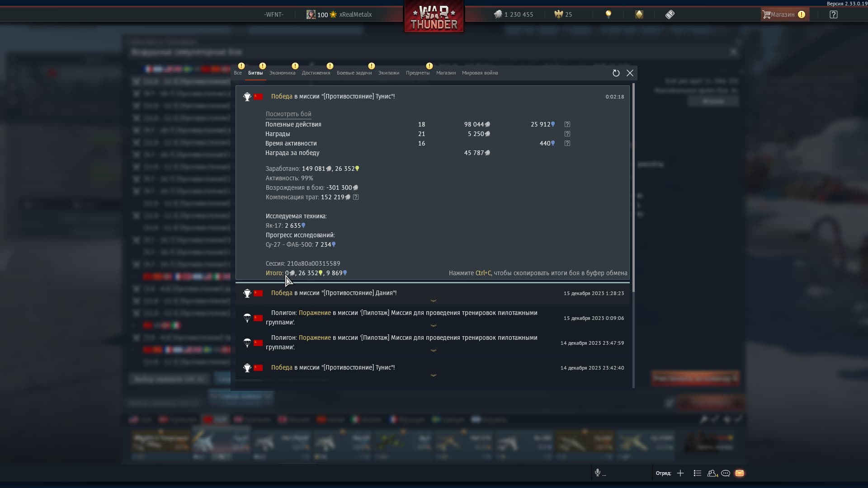Click the Заработано earnings line
This screenshot has width=868, height=488.
click(x=312, y=169)
